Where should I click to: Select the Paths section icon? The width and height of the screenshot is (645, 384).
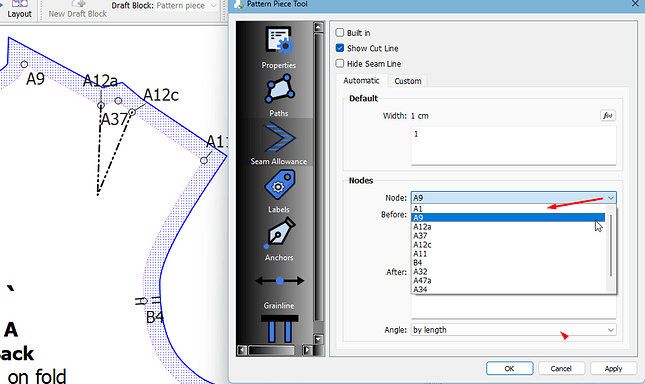[x=279, y=88]
